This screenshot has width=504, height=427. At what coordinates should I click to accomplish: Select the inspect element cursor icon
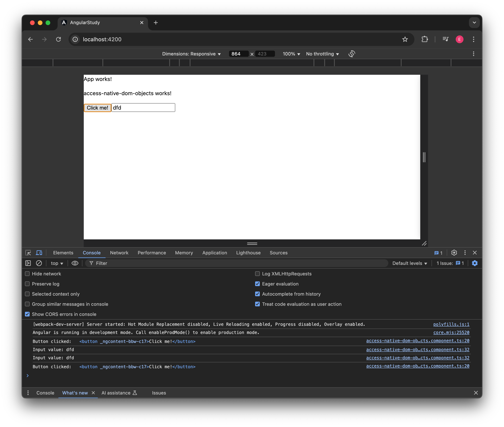point(28,253)
